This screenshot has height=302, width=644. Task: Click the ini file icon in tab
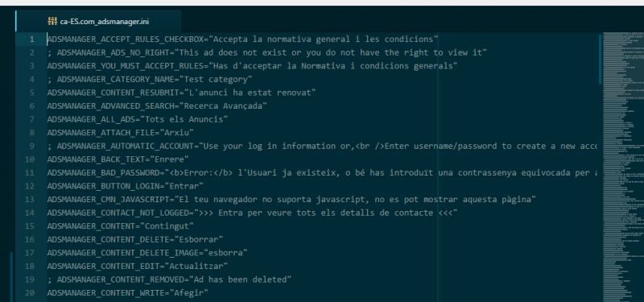click(52, 22)
